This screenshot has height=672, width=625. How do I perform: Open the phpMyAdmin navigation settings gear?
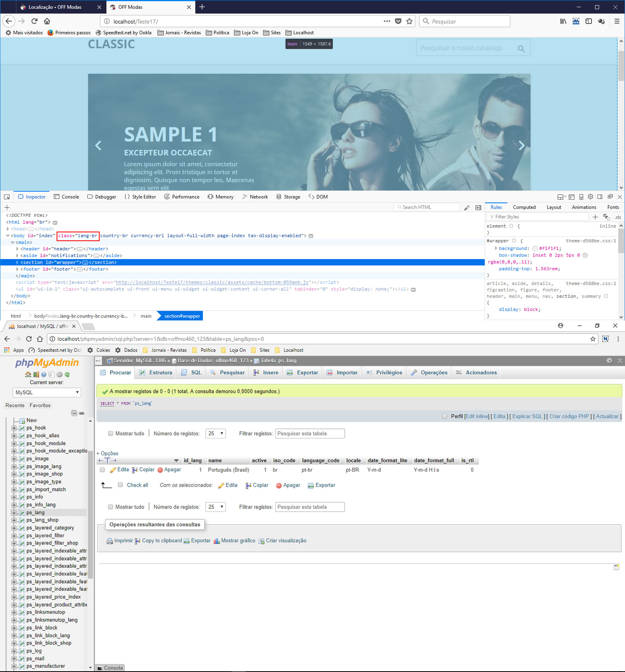pyautogui.click(x=59, y=374)
